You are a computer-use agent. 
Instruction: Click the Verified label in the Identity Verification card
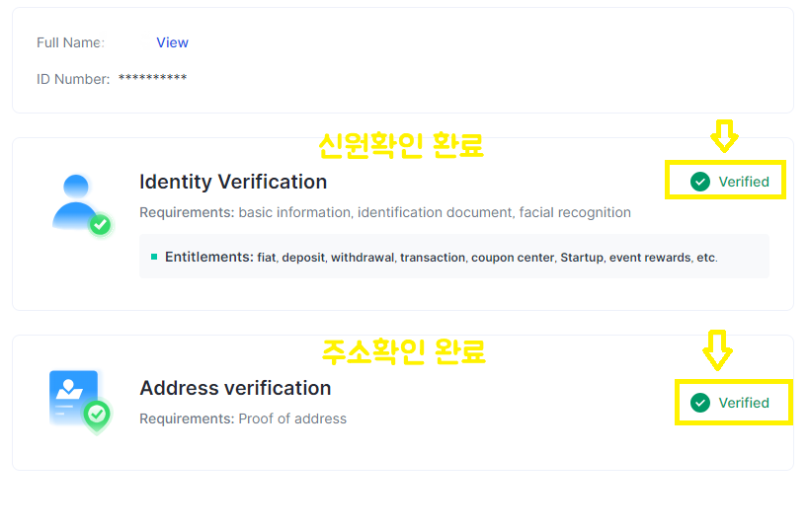[x=744, y=182]
